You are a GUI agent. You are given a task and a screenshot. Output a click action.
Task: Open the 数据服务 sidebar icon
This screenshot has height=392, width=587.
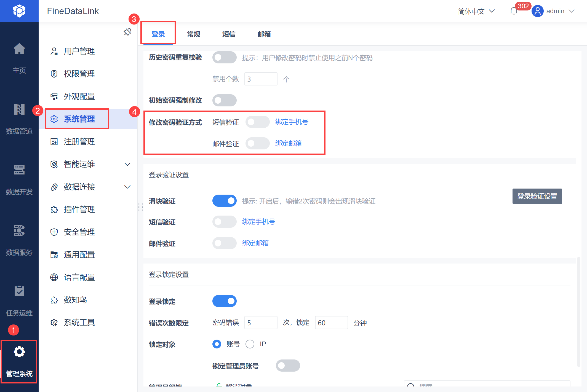click(19, 230)
